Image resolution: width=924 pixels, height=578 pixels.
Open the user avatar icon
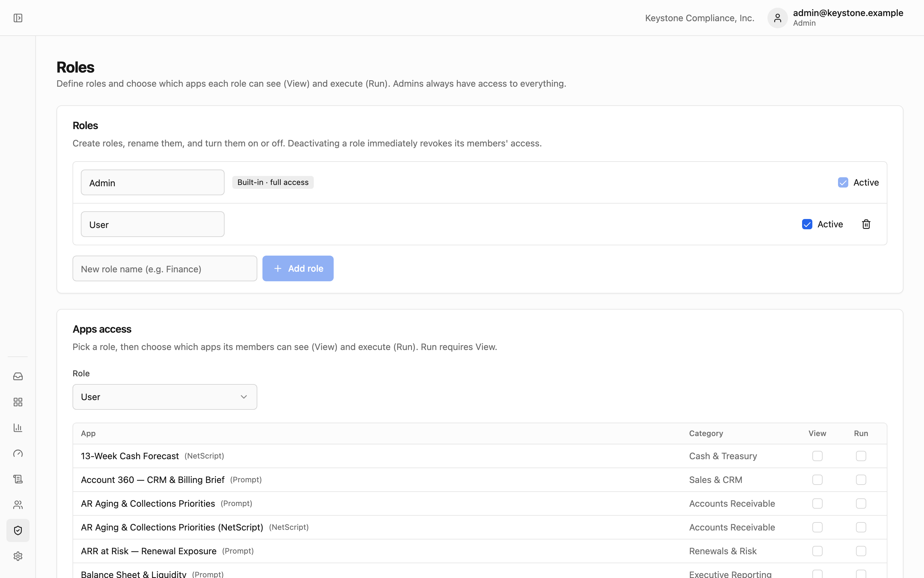777,18
